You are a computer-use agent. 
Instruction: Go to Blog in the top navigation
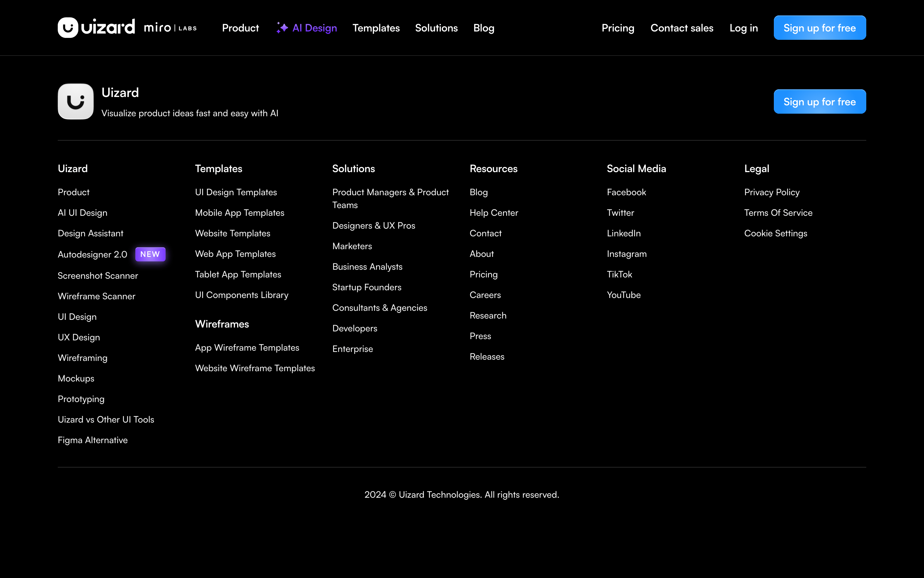pos(484,28)
